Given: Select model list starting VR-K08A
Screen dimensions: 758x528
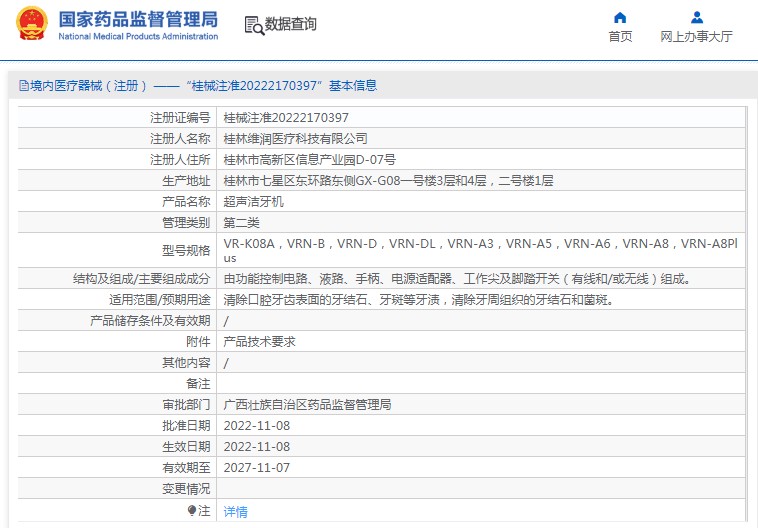Looking at the screenshot, I should [x=481, y=250].
